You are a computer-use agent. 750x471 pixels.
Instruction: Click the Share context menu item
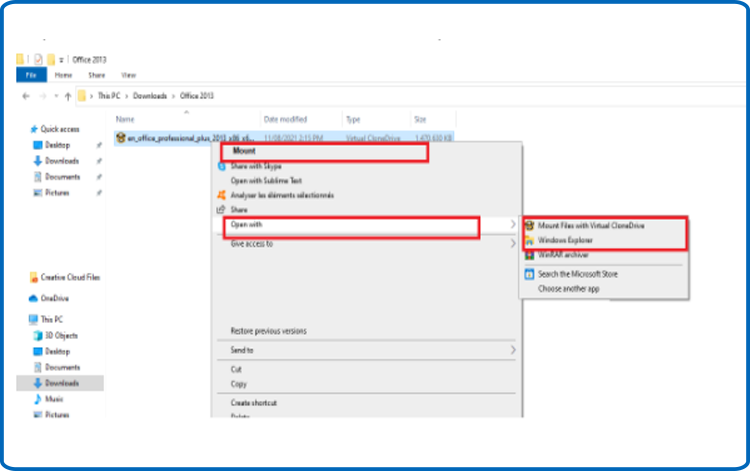click(x=239, y=210)
